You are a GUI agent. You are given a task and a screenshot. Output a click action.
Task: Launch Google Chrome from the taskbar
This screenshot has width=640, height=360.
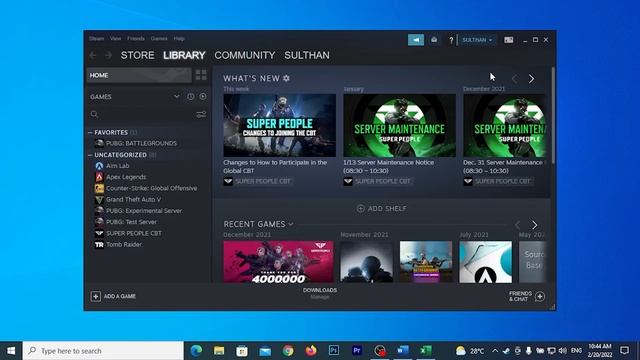(x=288, y=351)
